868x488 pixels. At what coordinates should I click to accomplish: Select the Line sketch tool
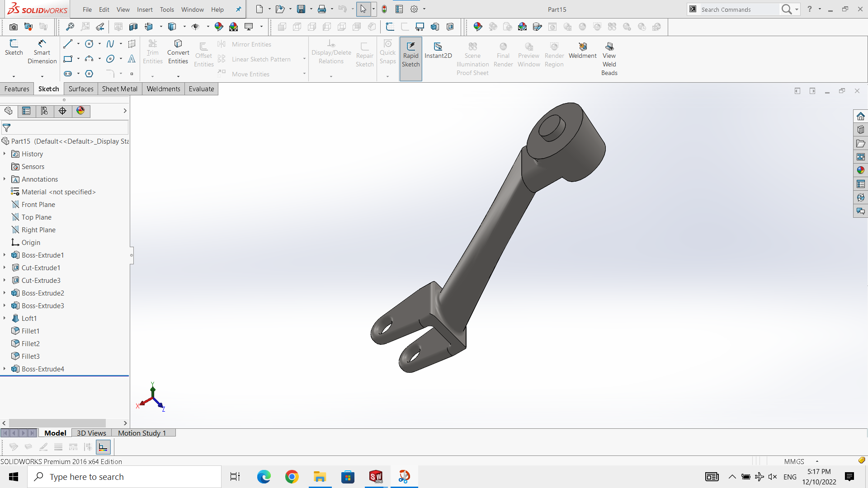click(68, 44)
